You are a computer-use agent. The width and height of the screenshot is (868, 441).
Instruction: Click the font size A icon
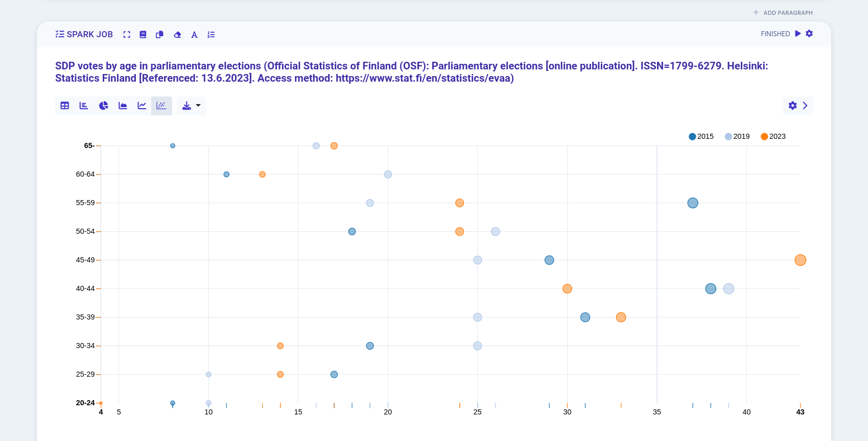(x=194, y=35)
